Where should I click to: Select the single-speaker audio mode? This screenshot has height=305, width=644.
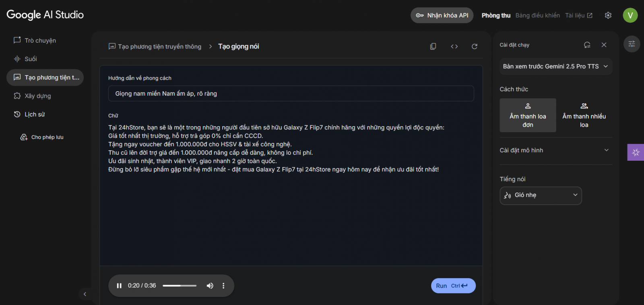tap(528, 115)
